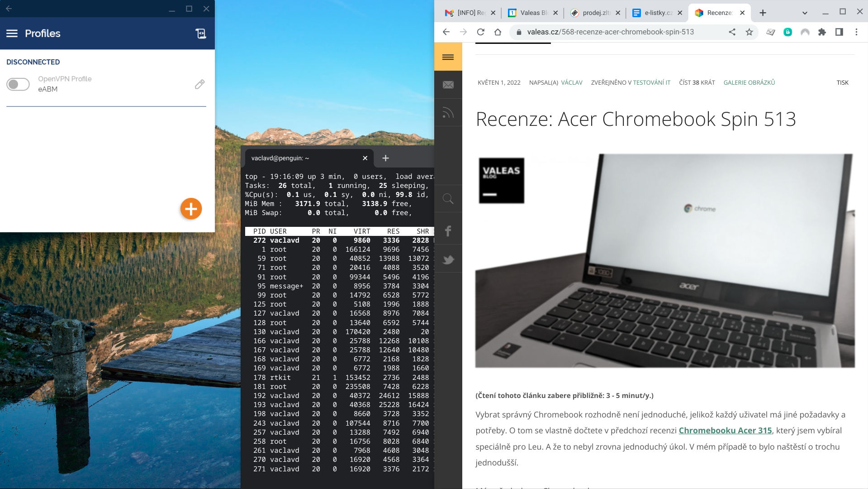Click the green circular extension icon
Image resolution: width=868 pixels, height=489 pixels.
788,32
